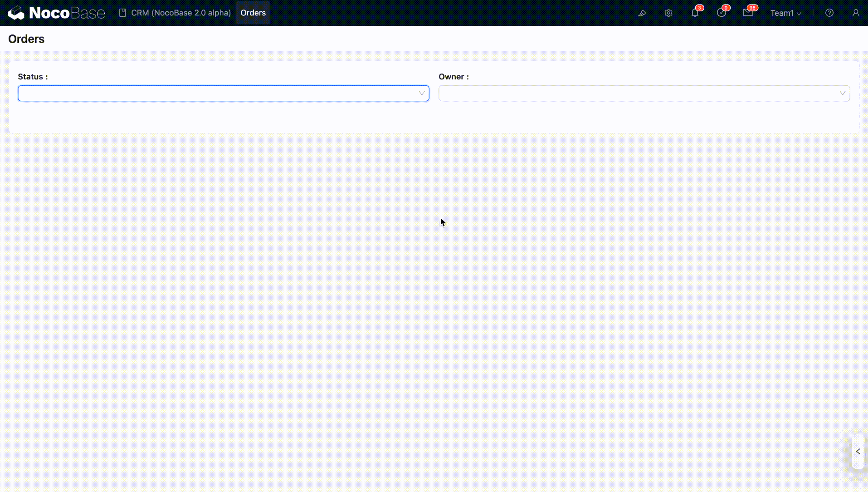868x492 pixels.
Task: Toggle the UI editor highlighter icon
Action: pyautogui.click(x=642, y=13)
